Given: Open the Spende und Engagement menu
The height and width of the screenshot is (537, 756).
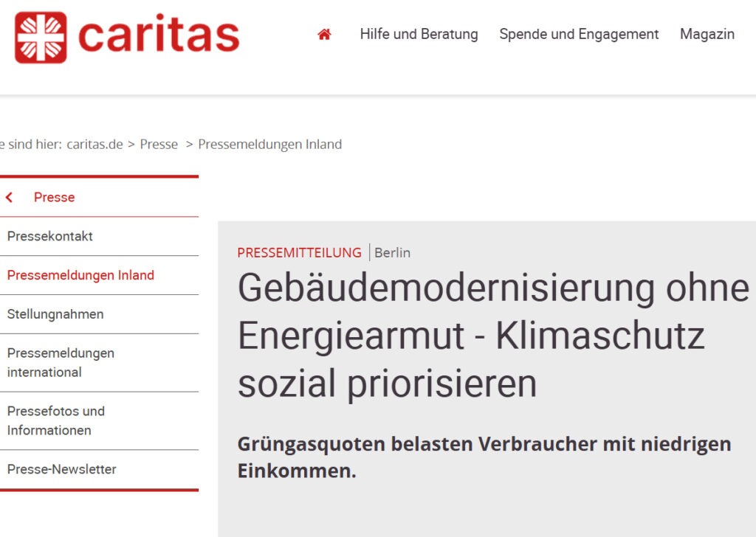Looking at the screenshot, I should point(579,34).
